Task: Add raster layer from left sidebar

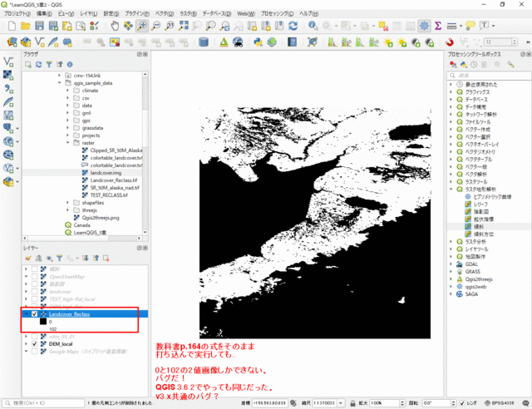Action: coord(8,75)
